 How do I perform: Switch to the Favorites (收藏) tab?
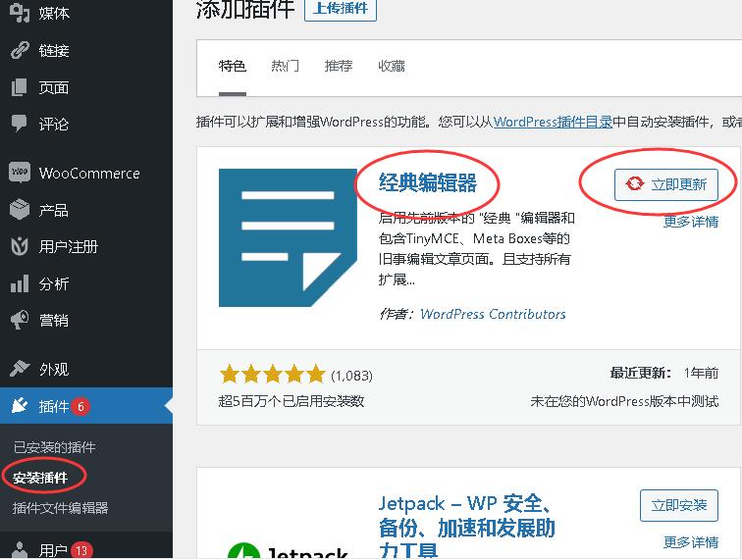[x=392, y=66]
